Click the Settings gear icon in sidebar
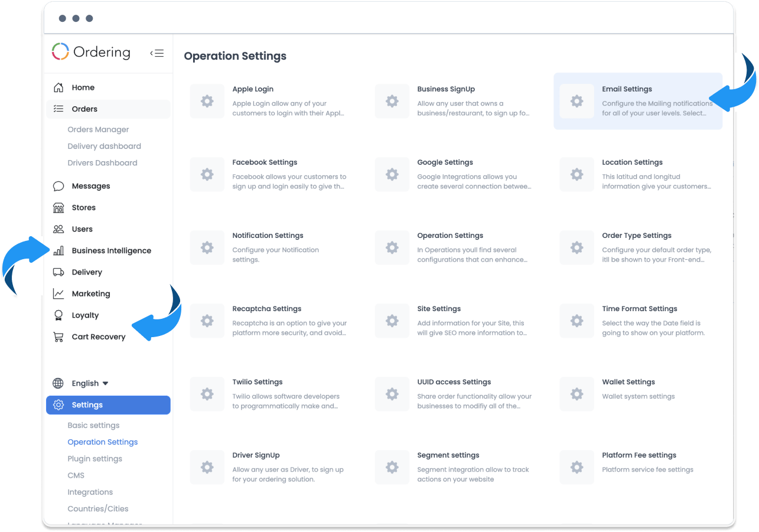 (58, 405)
